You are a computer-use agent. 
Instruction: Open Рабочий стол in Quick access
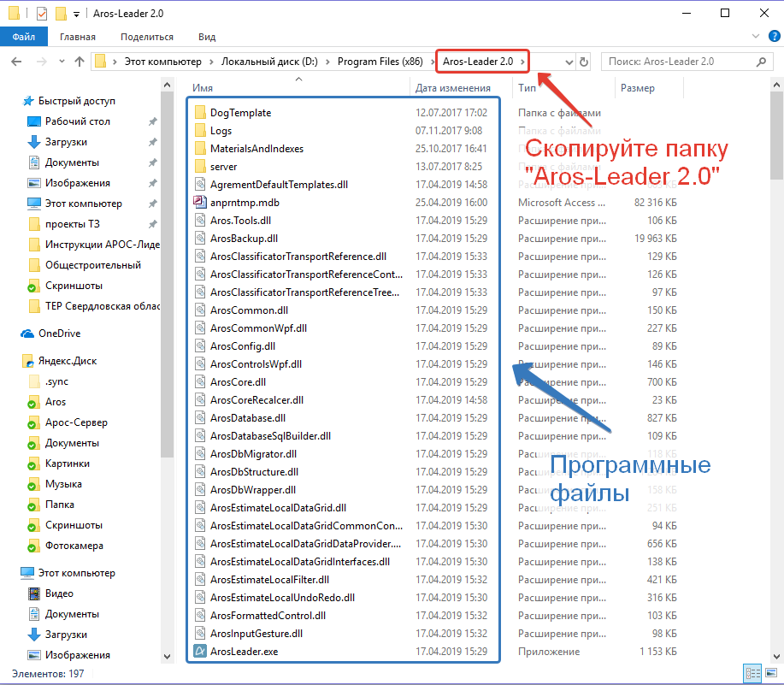coord(78,121)
